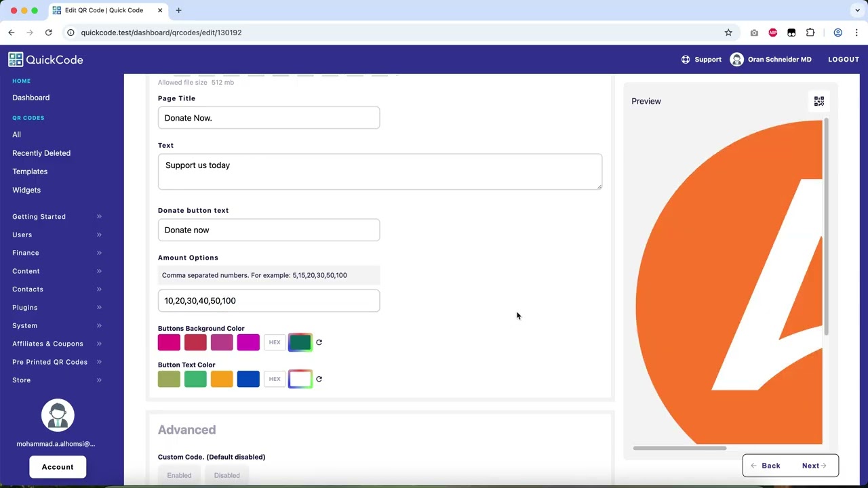Open Dashboard from sidebar
The height and width of the screenshot is (488, 868).
[31, 98]
